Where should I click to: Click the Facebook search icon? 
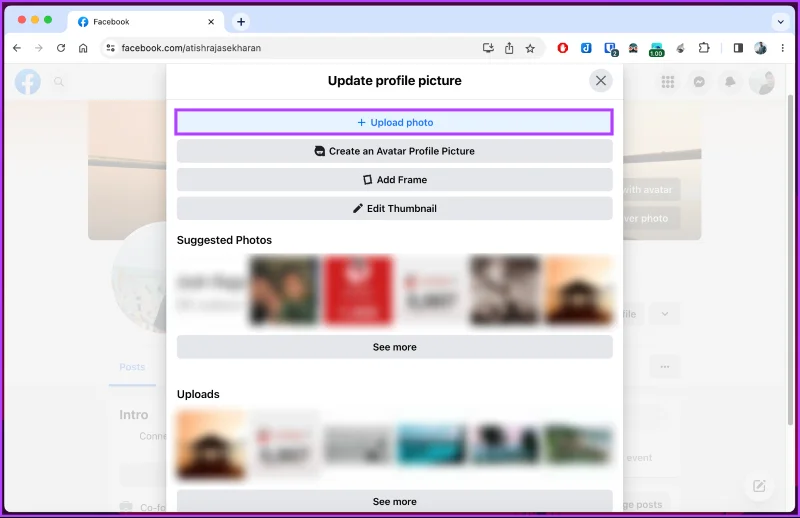pyautogui.click(x=59, y=82)
